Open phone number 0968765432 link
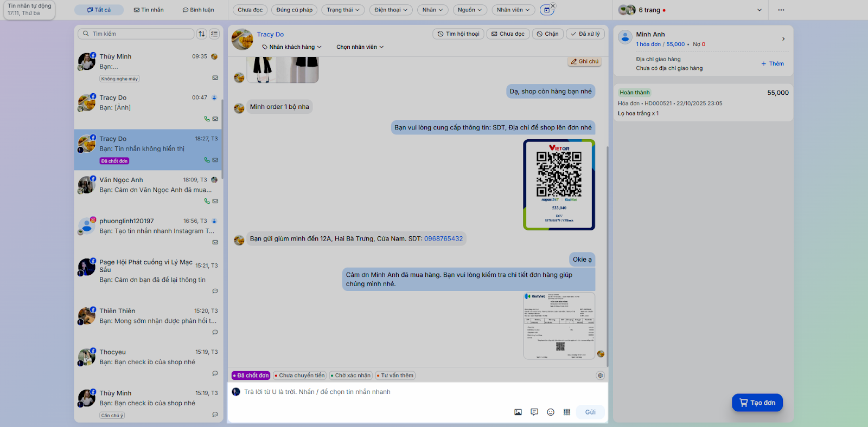The height and width of the screenshot is (427, 868). pos(444,239)
